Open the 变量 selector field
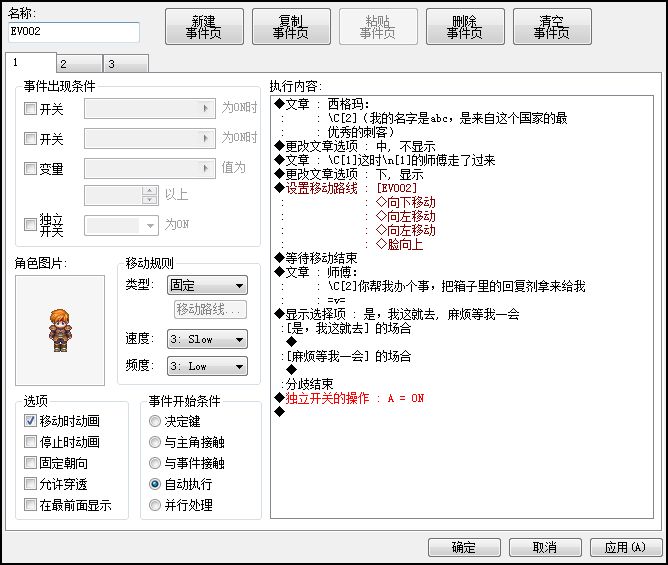Viewport: 668px width, 565px height. (150, 169)
